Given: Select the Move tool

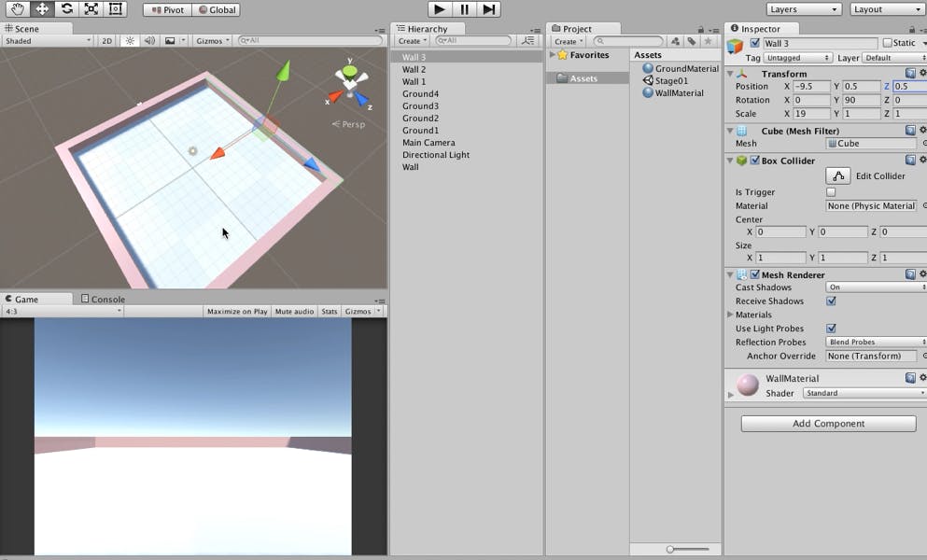Looking at the screenshot, I should [x=42, y=9].
